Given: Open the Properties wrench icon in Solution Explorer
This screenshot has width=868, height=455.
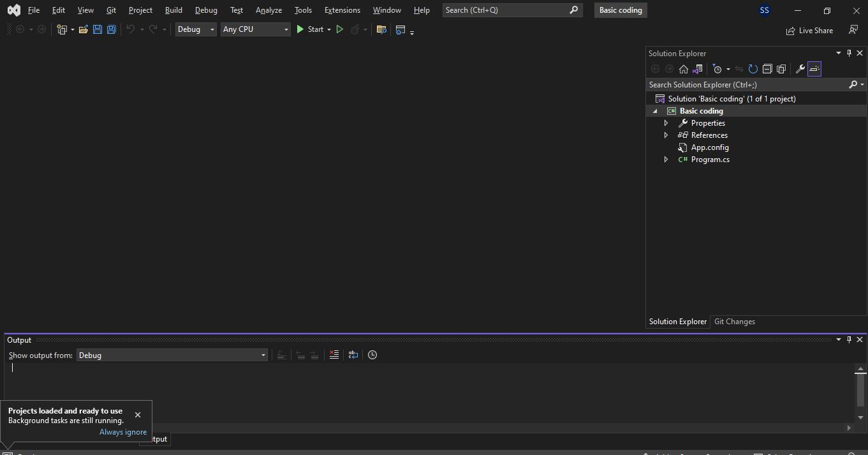Looking at the screenshot, I should click(800, 69).
